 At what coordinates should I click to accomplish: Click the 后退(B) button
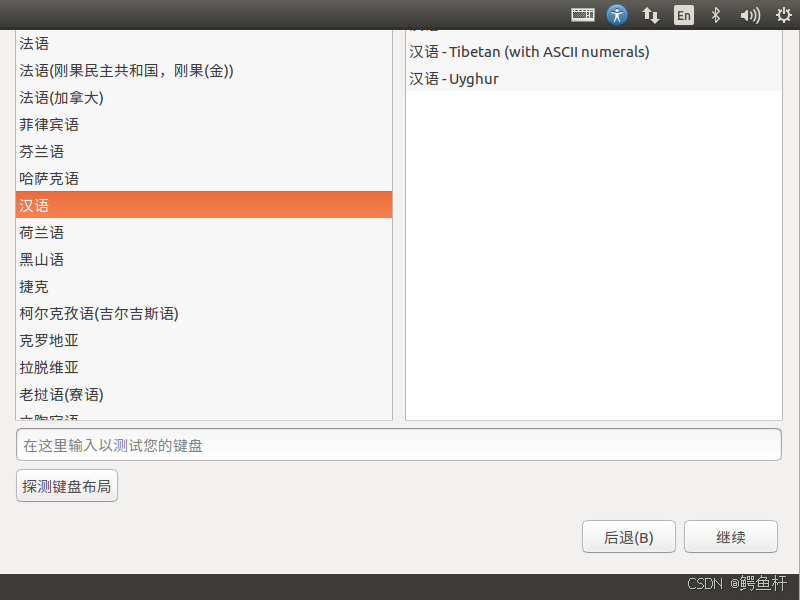click(629, 537)
